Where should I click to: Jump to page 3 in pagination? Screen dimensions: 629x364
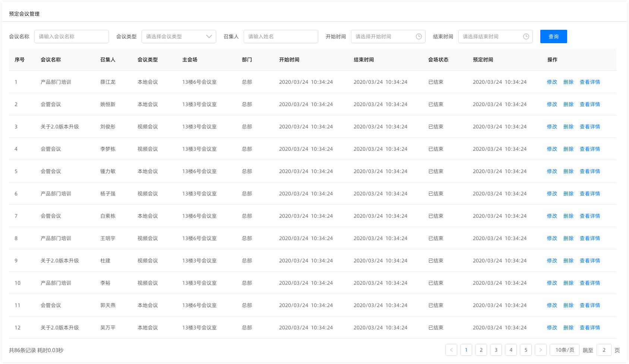point(496,350)
